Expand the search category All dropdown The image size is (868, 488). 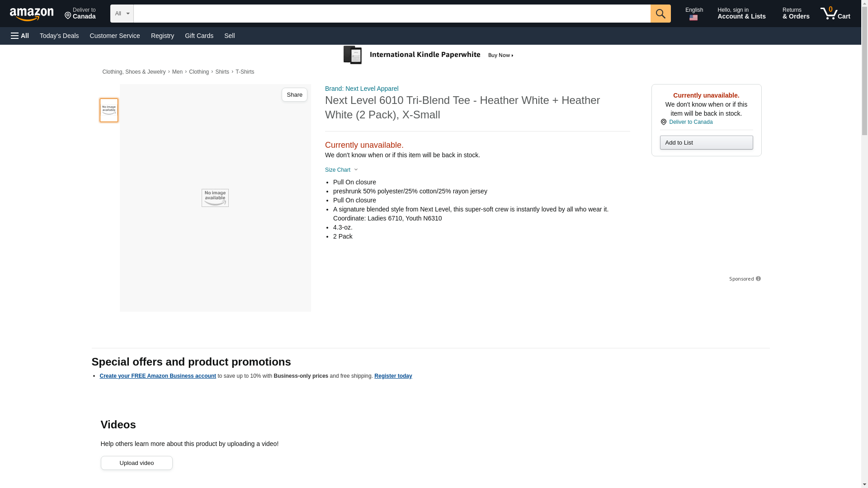click(x=122, y=14)
